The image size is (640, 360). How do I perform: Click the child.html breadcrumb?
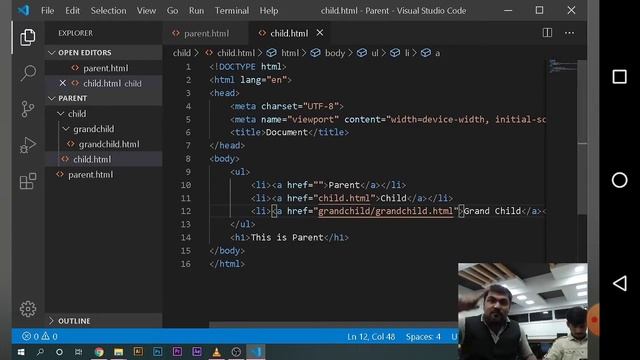pos(231,53)
